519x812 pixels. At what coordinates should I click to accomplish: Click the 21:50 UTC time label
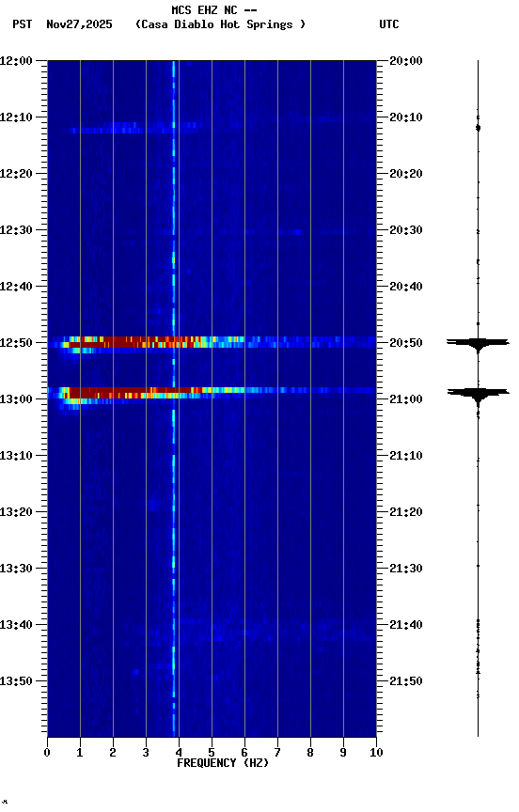[x=406, y=681]
